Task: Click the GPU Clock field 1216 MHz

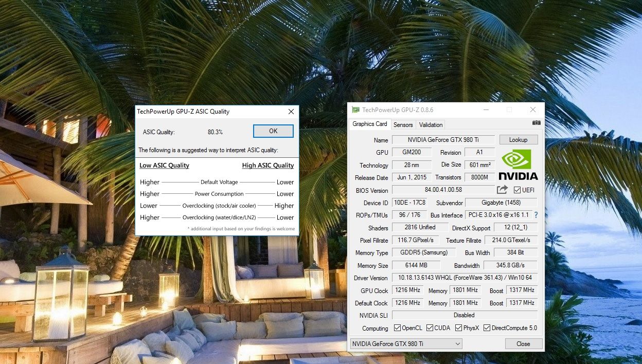Action: (407, 290)
